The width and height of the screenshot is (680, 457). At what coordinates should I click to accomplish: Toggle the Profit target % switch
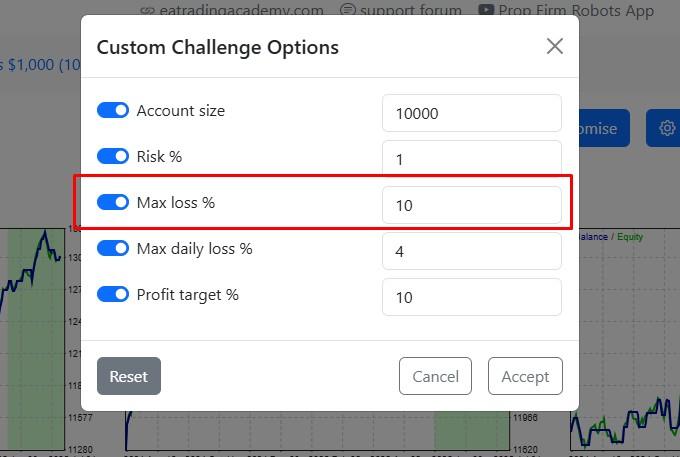point(113,294)
